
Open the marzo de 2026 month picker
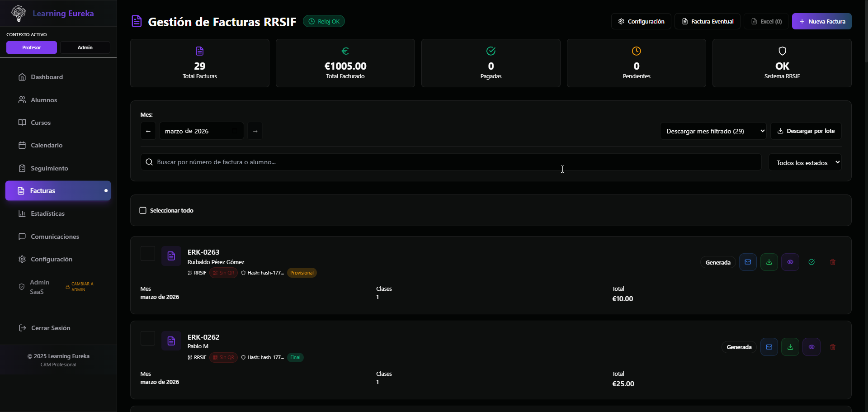(201, 131)
